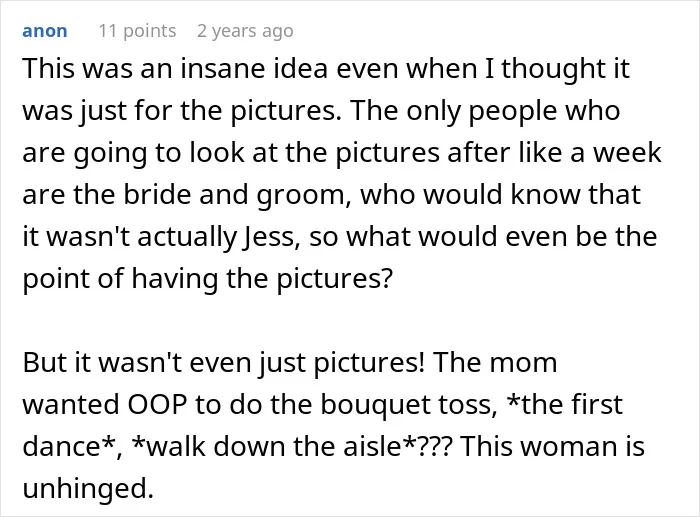Open the anon user profile link

click(45, 31)
